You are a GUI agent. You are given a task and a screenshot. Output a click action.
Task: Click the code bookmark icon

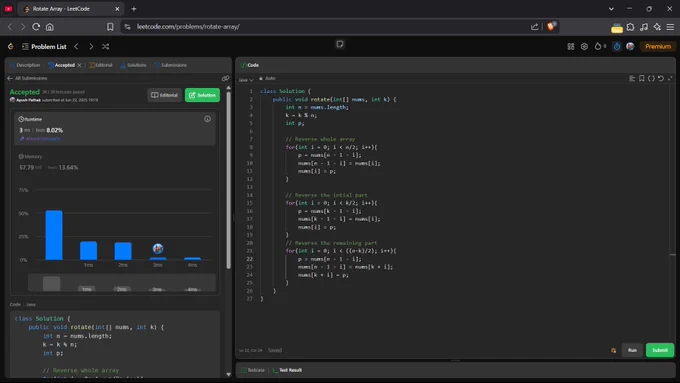pos(641,79)
